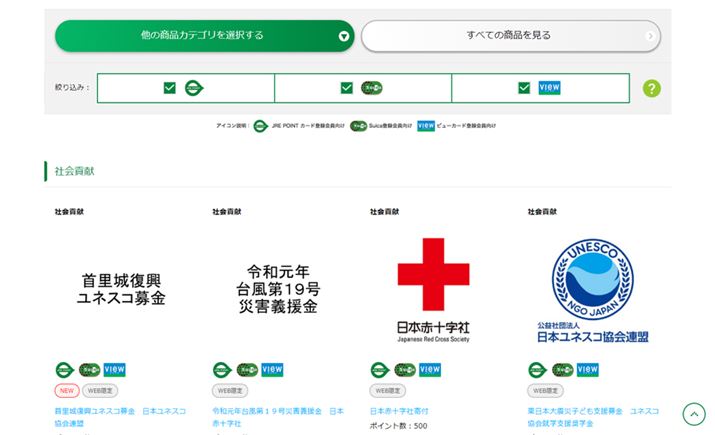Viewport: 715px width, 435px height.
Task: Click the すべての商品を見る button
Action: (x=511, y=36)
